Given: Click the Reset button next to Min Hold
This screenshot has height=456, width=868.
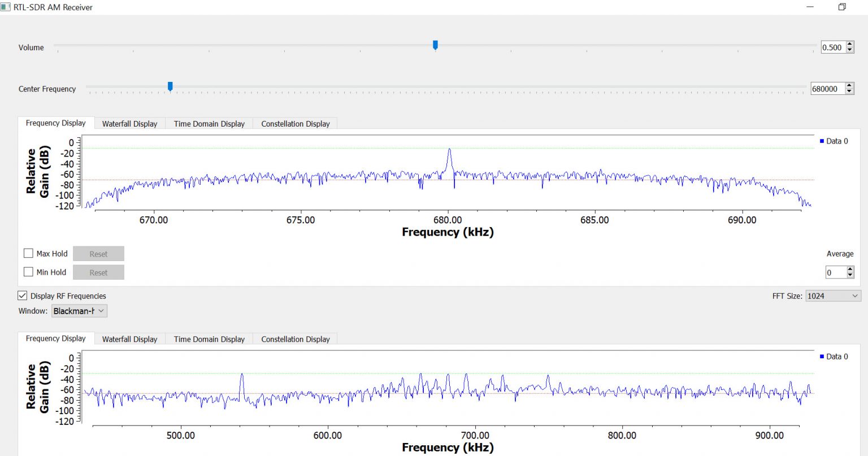Looking at the screenshot, I should tap(98, 272).
